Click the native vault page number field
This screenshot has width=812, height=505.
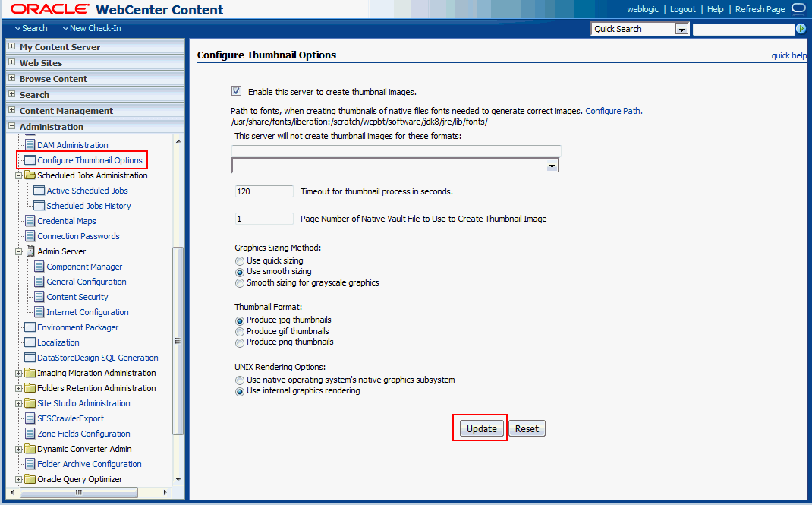point(264,219)
